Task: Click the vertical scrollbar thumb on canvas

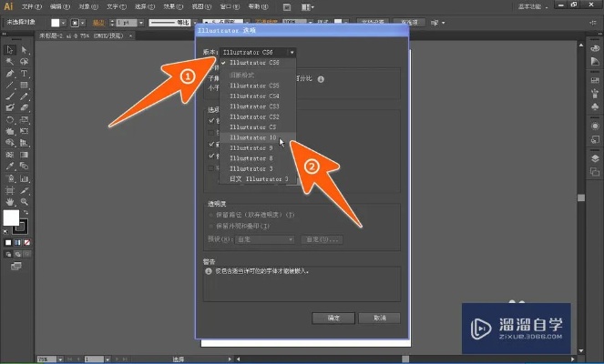Action: pos(581,197)
